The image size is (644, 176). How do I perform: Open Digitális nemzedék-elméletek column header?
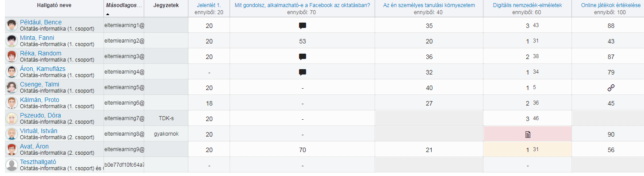click(x=527, y=5)
